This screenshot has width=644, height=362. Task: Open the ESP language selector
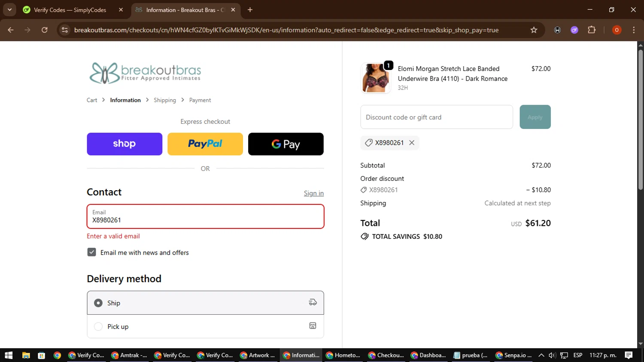tap(578, 355)
